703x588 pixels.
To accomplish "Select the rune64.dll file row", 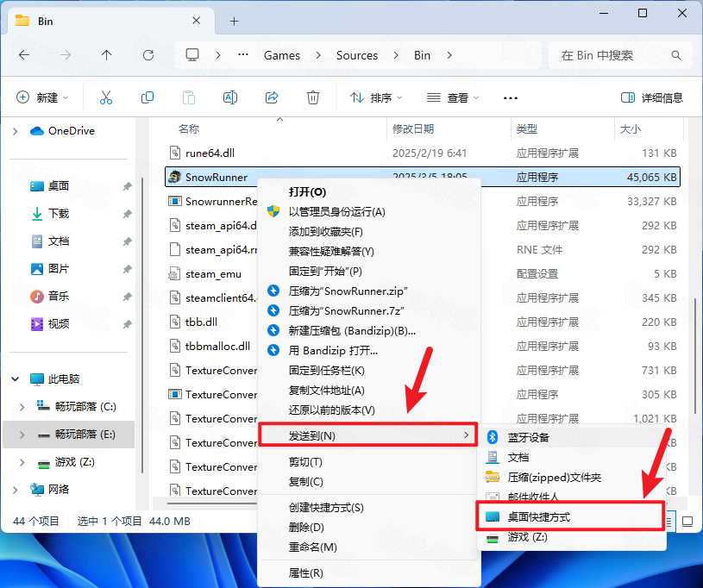I will [423, 153].
